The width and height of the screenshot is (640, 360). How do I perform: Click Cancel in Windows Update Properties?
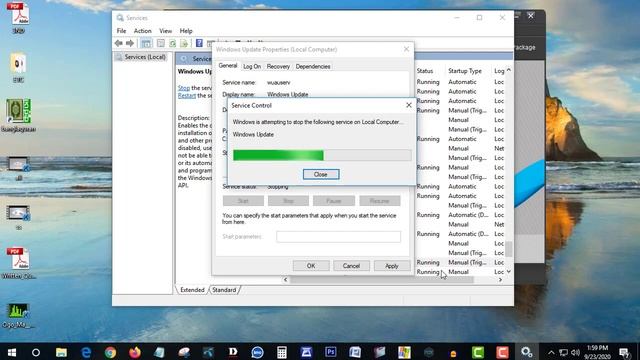[x=351, y=266]
